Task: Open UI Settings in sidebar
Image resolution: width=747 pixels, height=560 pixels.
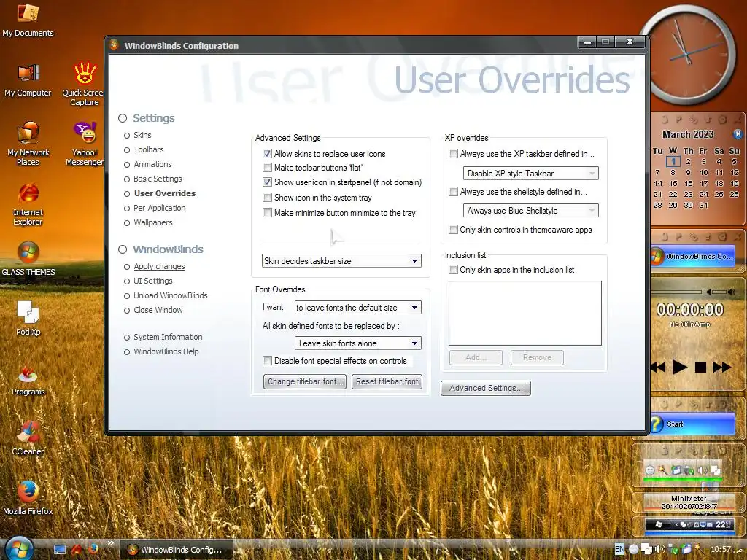Action: point(152,281)
